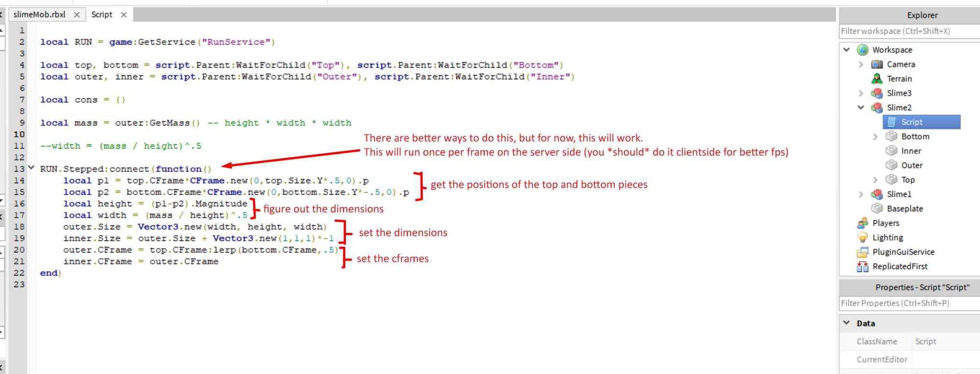Expand the Slime1 model

click(x=861, y=194)
